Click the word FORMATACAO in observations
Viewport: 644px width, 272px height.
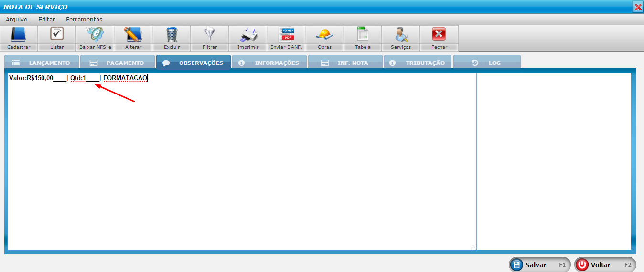click(125, 78)
